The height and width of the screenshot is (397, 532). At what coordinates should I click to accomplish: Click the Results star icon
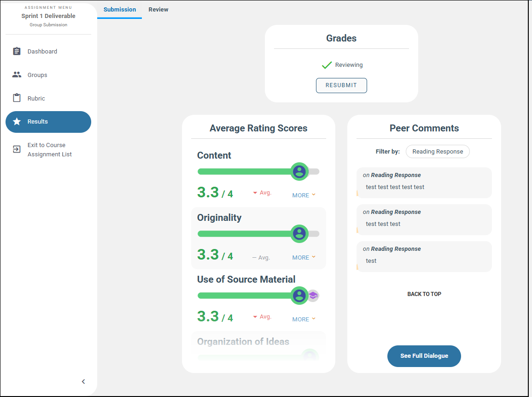[17, 122]
